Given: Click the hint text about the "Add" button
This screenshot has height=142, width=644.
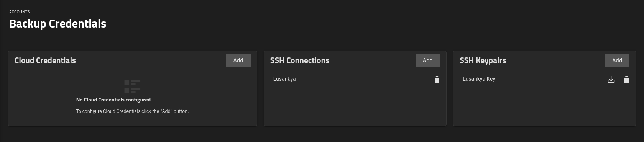Looking at the screenshot, I should (132, 111).
